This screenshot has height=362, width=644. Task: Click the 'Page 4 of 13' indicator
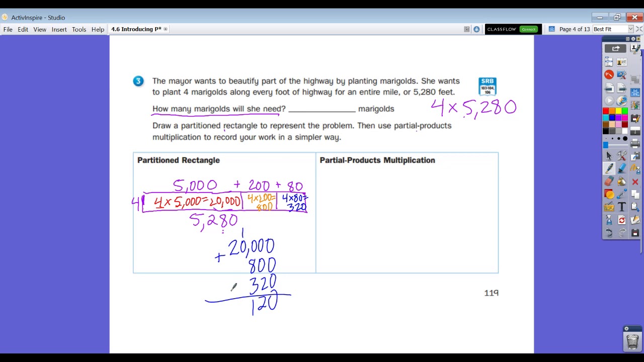[574, 29]
